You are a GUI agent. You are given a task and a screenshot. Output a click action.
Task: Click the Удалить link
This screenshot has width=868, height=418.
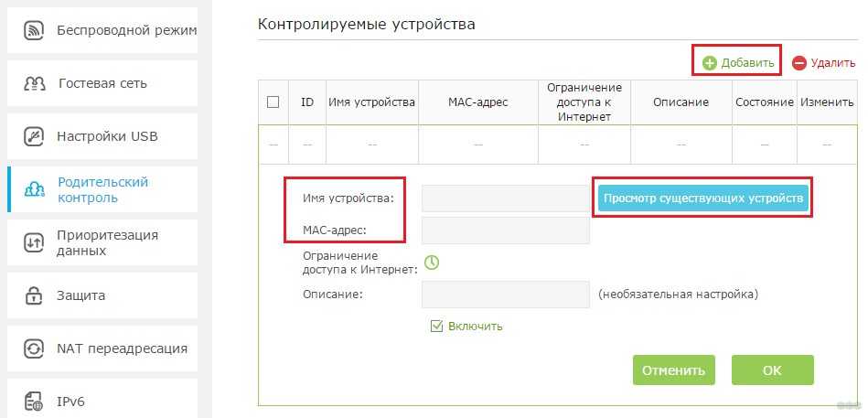[x=833, y=63]
